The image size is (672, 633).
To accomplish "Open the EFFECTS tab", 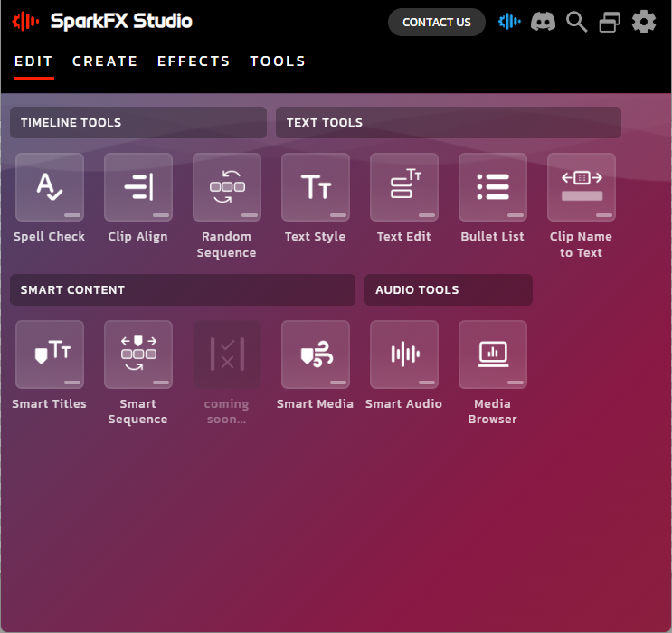I will [x=194, y=61].
